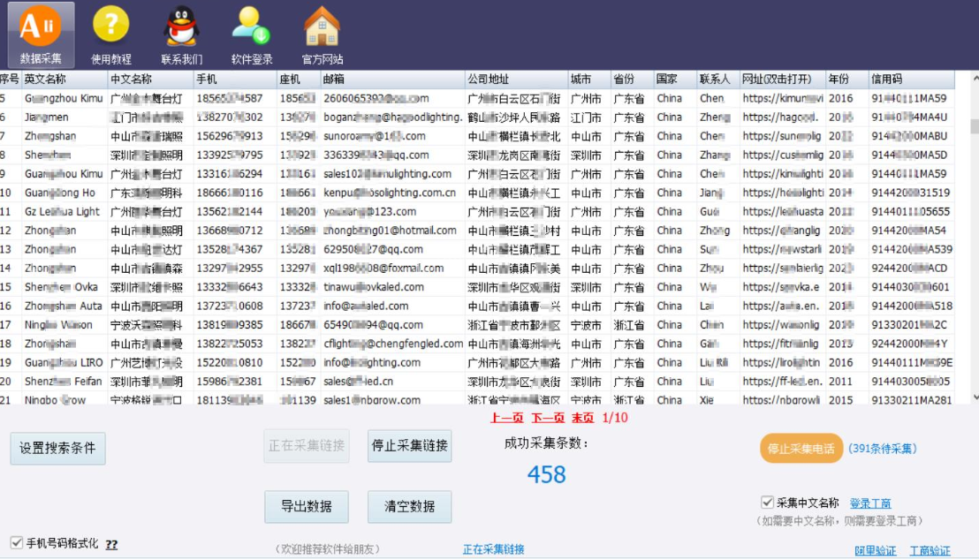This screenshot has width=979, height=560.
Task: Go to previous page via 上一页
Action: (506, 418)
